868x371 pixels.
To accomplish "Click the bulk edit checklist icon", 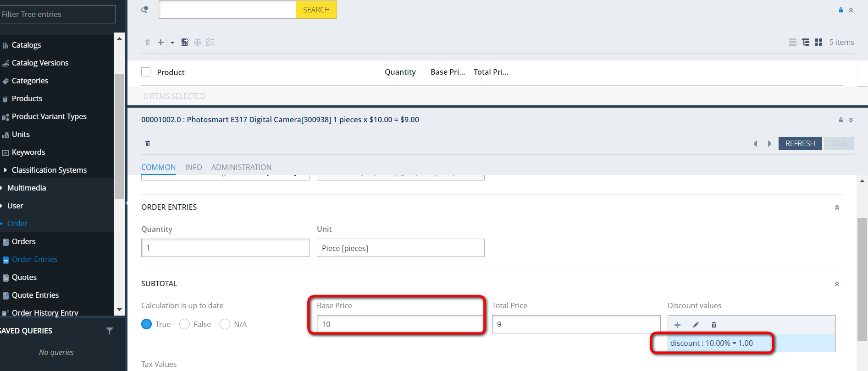I will pyautogui.click(x=210, y=42).
